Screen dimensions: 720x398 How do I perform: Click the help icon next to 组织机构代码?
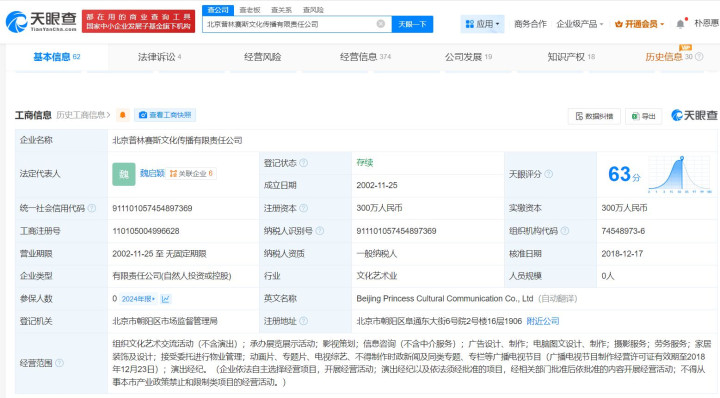[565, 231]
